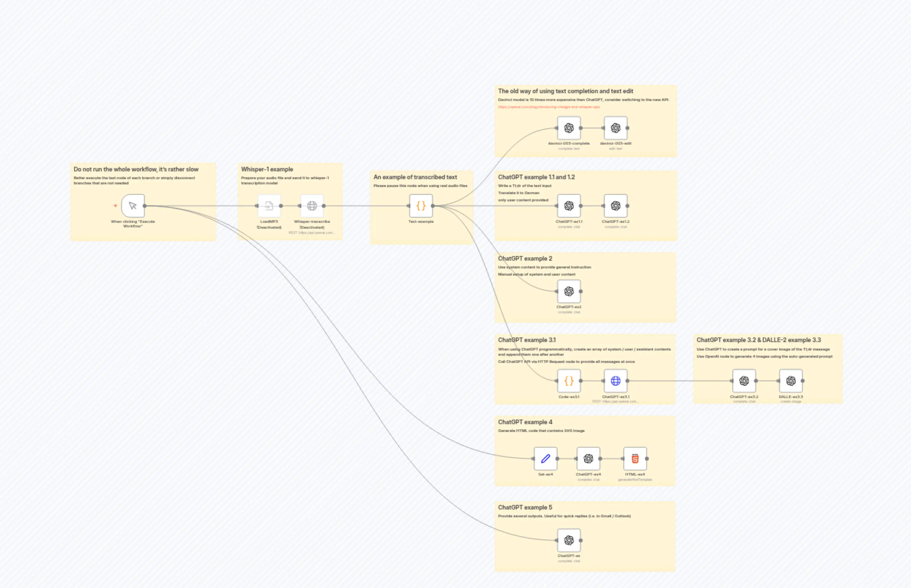Screen dimensions: 911x588
Task: Open the HTML-ex4 template node
Action: [x=635, y=458]
